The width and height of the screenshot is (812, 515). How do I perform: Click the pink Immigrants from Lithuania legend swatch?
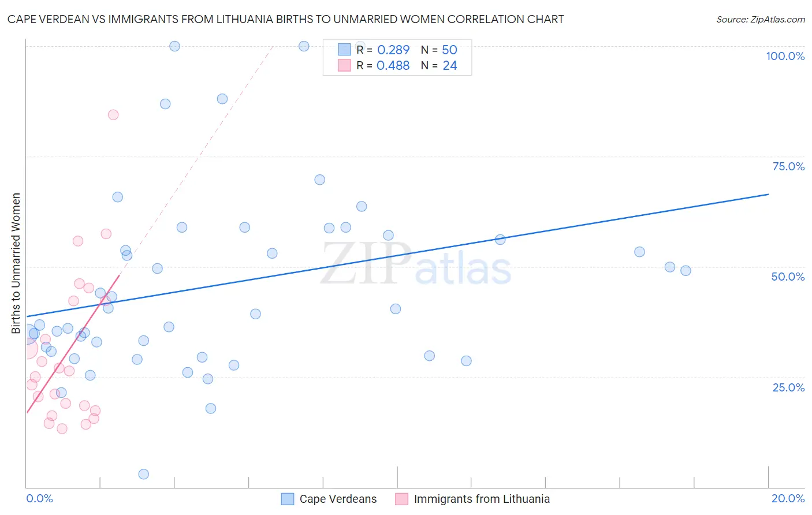pos(402,499)
